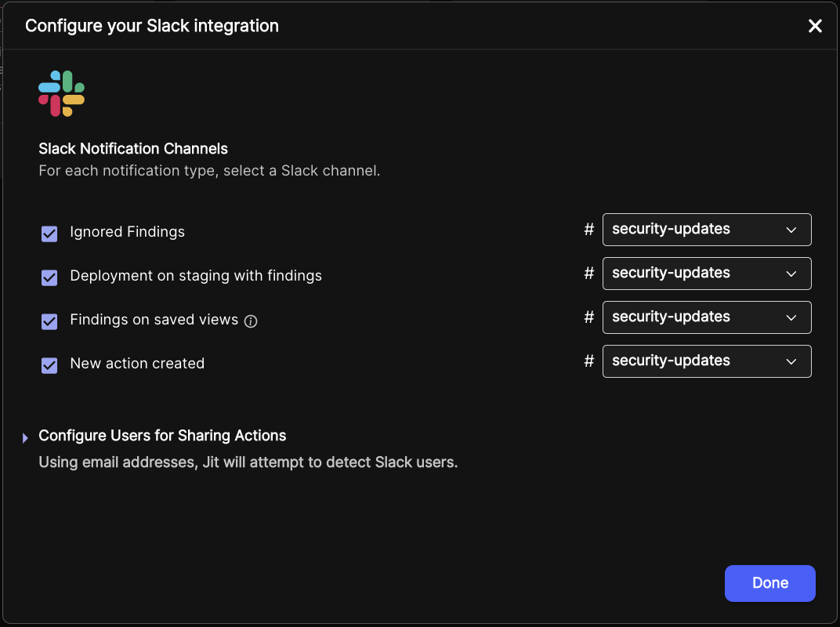Open the channel dropdown for Ignored Findings
Image resolution: width=840 pixels, height=627 pixels.
pos(706,229)
